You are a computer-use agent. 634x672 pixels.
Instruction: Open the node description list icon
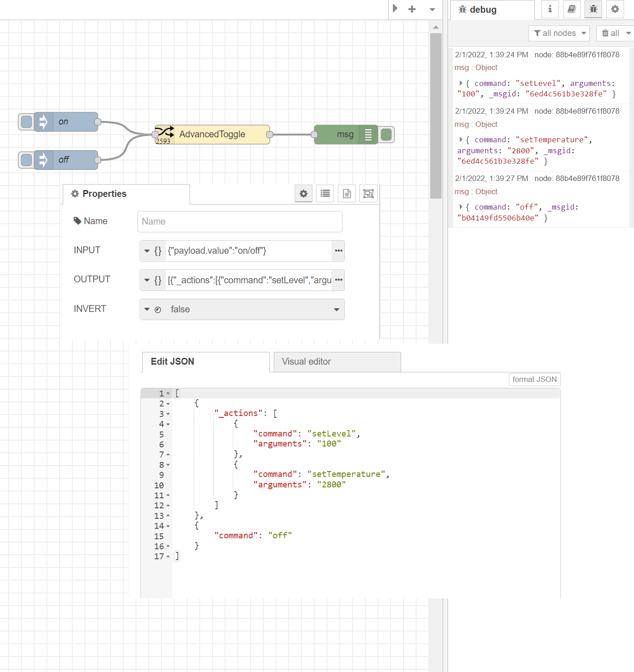(325, 193)
